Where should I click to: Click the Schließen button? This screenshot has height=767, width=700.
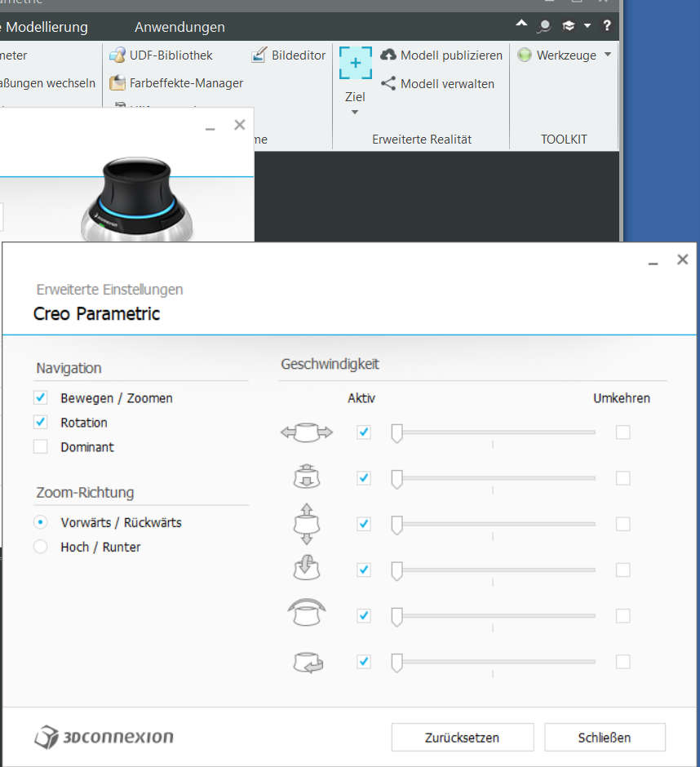605,737
